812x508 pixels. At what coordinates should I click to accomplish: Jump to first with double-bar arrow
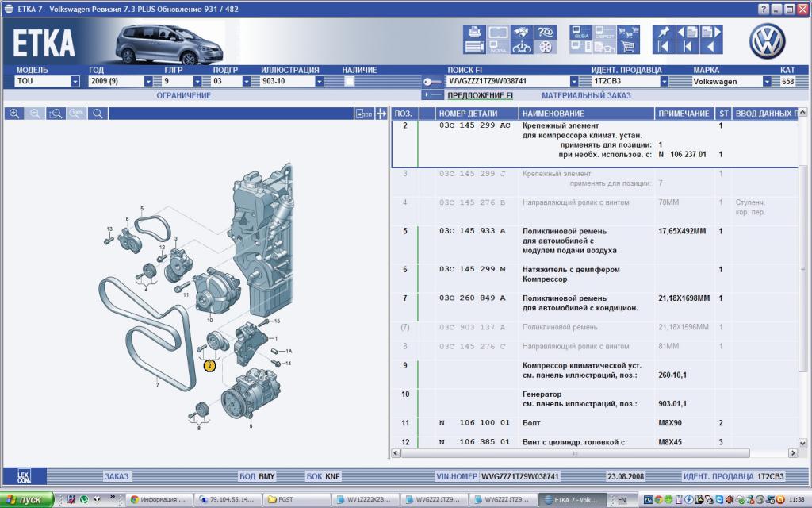(664, 47)
